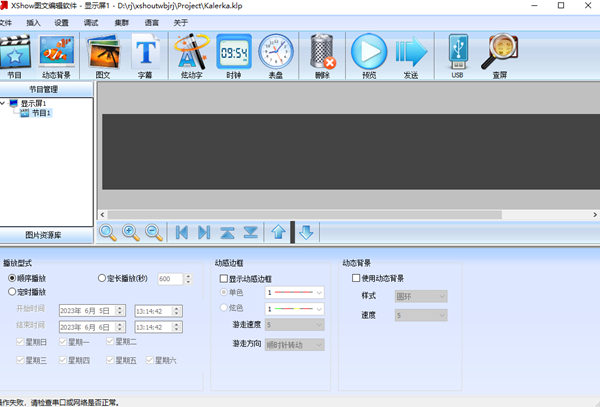Export via the USB icon
The width and height of the screenshot is (600, 407).
click(x=458, y=56)
